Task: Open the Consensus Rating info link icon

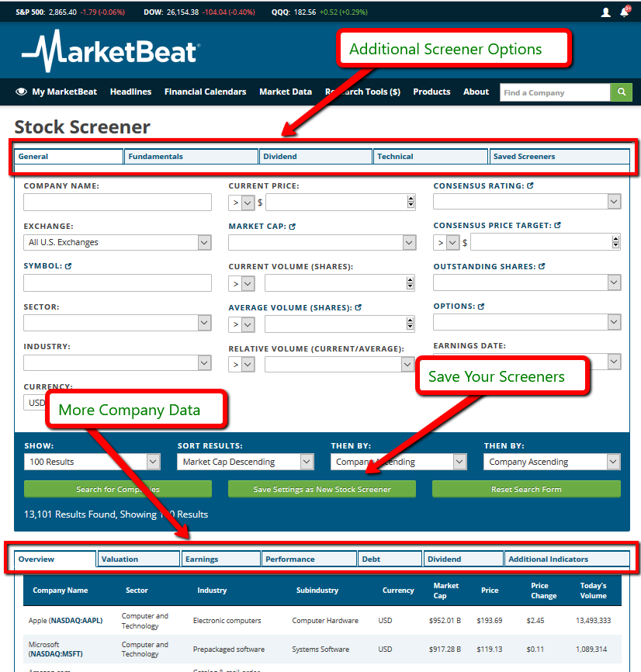Action: [x=530, y=185]
